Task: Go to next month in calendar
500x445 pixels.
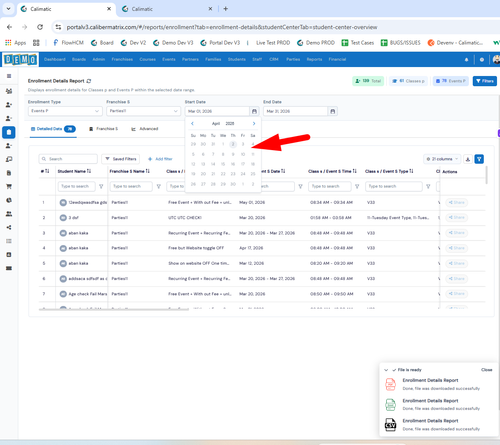Action: pyautogui.click(x=254, y=124)
